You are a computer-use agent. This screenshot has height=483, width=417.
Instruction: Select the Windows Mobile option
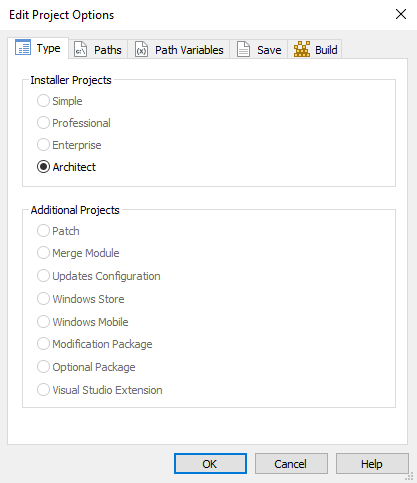tap(83, 322)
